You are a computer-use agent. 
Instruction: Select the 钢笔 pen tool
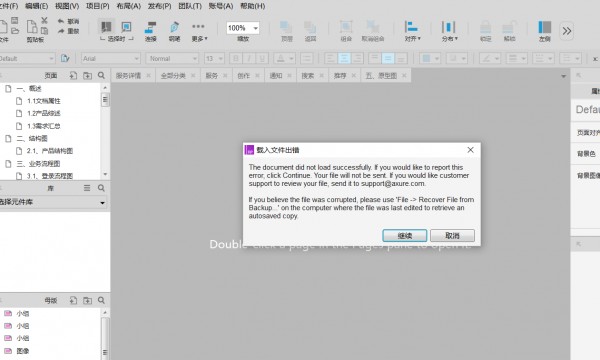pos(174,31)
